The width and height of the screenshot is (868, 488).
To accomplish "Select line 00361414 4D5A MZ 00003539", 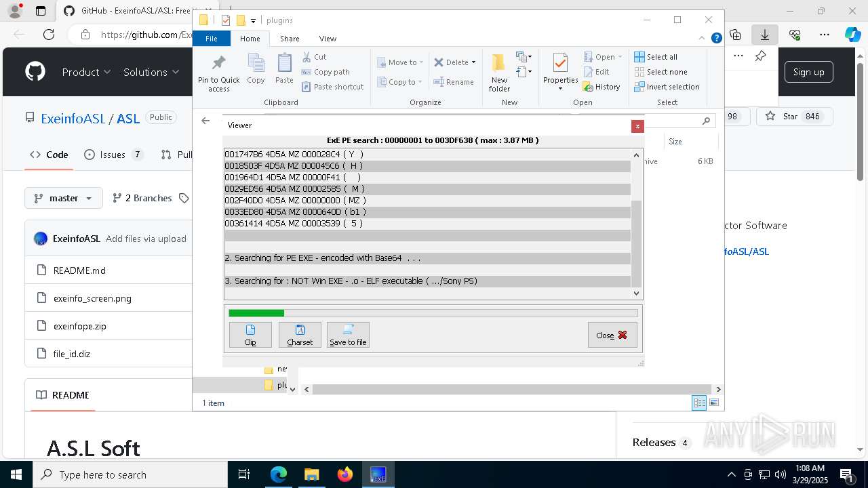I will click(427, 224).
